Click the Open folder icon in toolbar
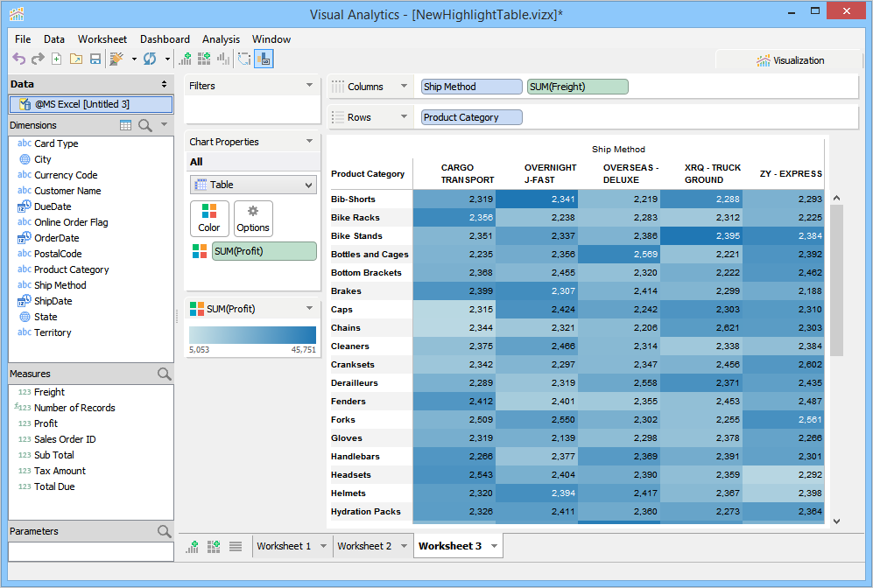The width and height of the screenshot is (873, 588). (75, 59)
